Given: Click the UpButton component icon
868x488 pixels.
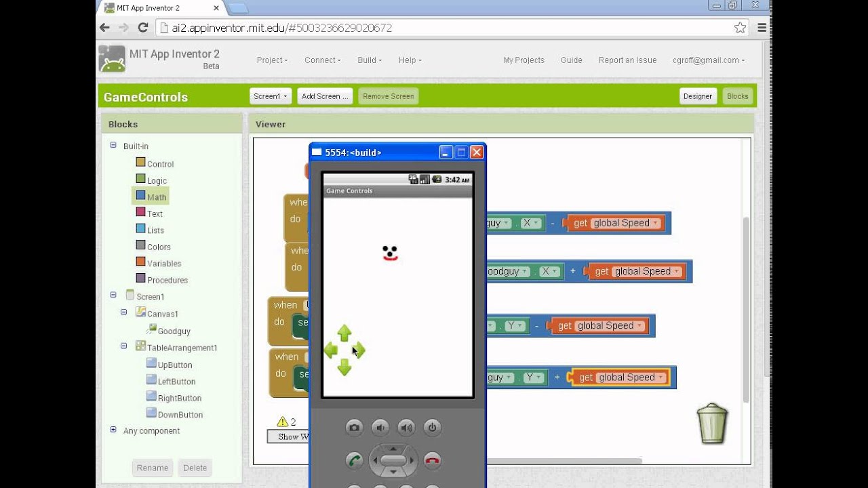Looking at the screenshot, I should (x=151, y=363).
